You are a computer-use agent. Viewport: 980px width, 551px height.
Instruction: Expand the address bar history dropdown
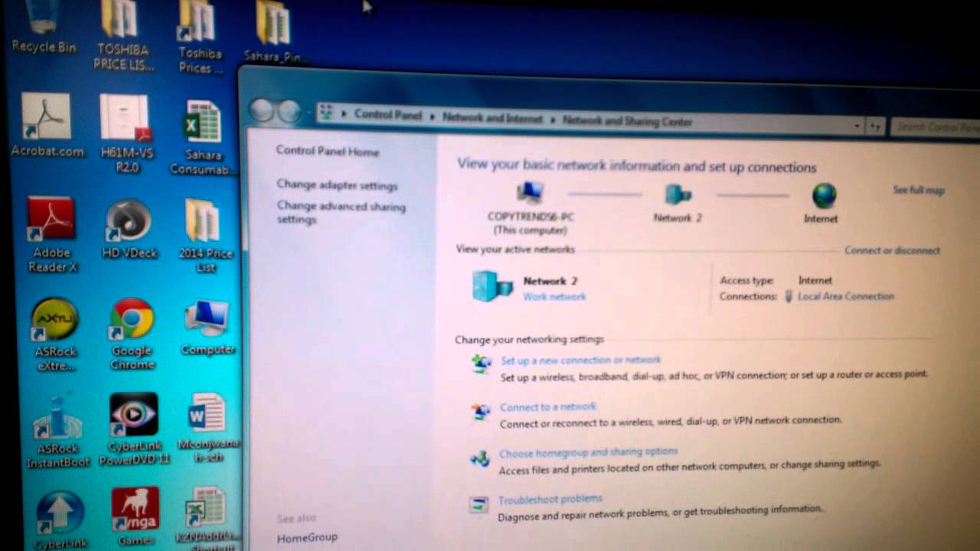point(857,126)
